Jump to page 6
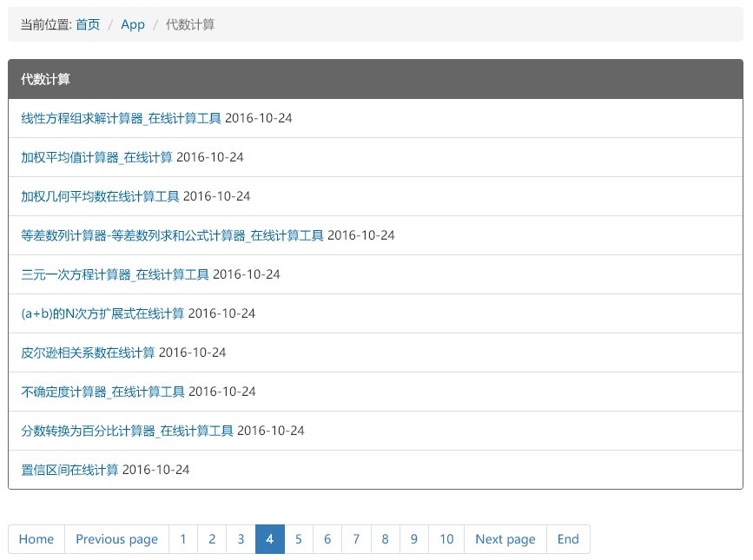 point(327,539)
